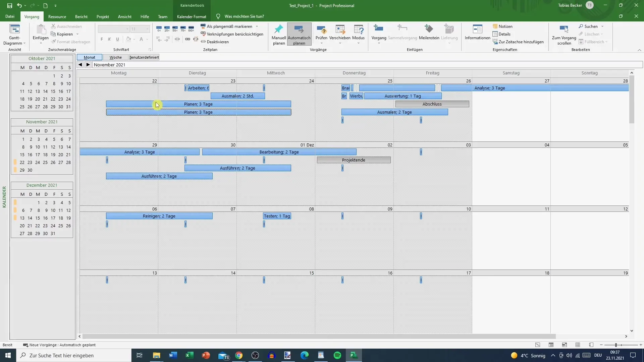Select the Automatisch planen icon
The width and height of the screenshot is (644, 362).
299,34
